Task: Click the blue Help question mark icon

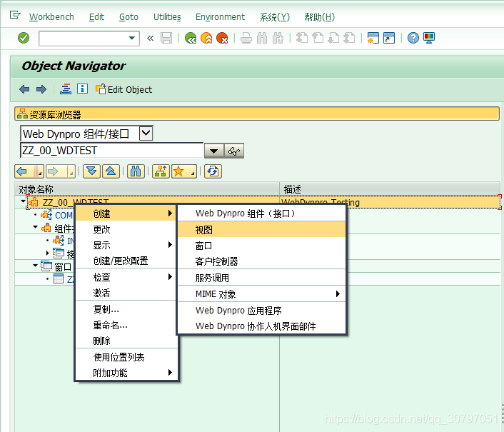Action: pos(413,38)
